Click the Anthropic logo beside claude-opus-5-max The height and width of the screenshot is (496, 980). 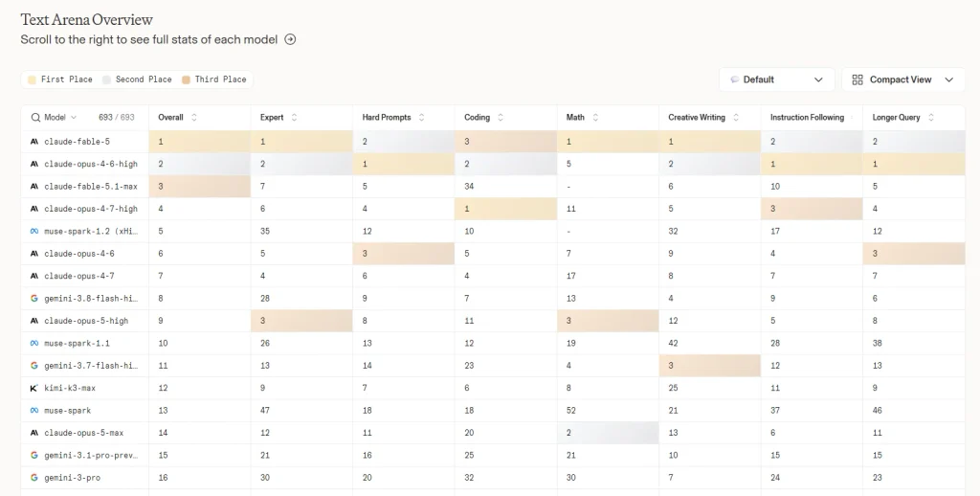point(34,433)
